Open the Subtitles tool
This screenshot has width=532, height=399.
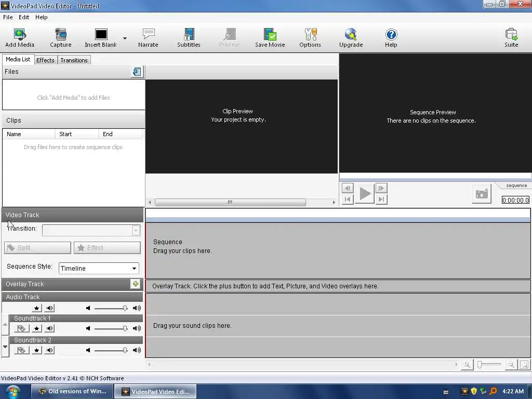[189, 37]
